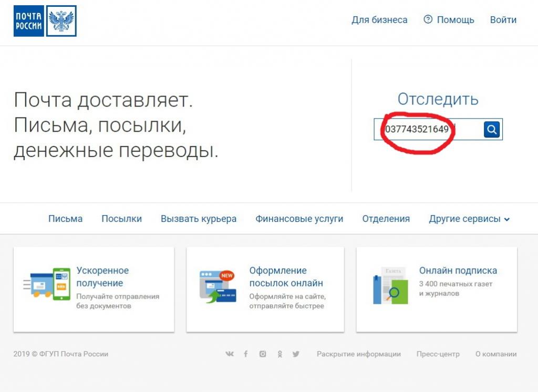Click the Войти login link
Screen dimensions: 538x392
tap(503, 20)
